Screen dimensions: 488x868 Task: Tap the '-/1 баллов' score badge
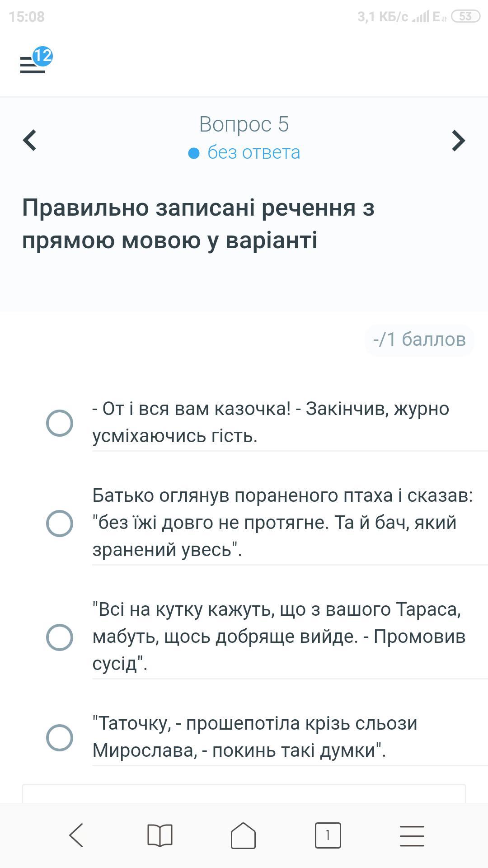(x=419, y=340)
